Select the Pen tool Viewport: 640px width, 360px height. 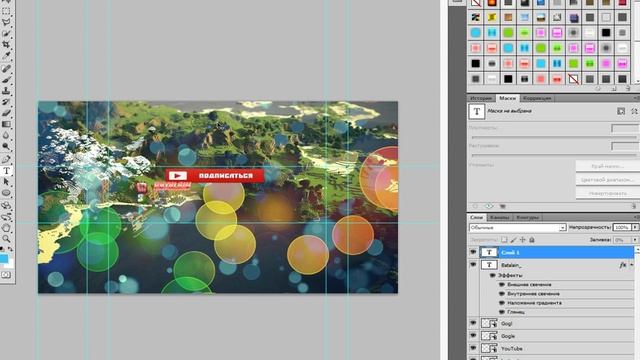(x=6, y=160)
